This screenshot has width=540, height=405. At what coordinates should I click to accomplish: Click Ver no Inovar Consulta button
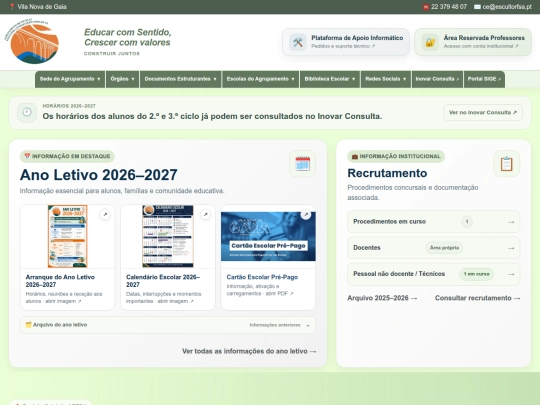tap(483, 113)
